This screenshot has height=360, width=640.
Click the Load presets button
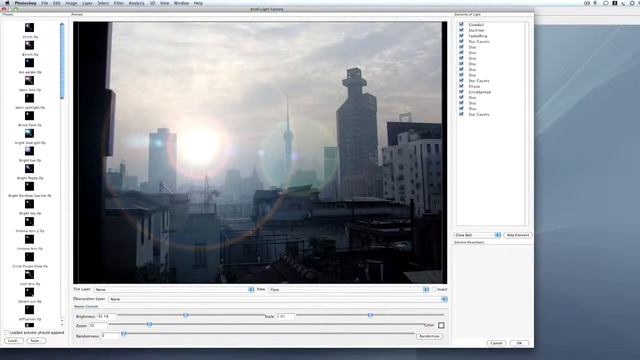[14, 340]
